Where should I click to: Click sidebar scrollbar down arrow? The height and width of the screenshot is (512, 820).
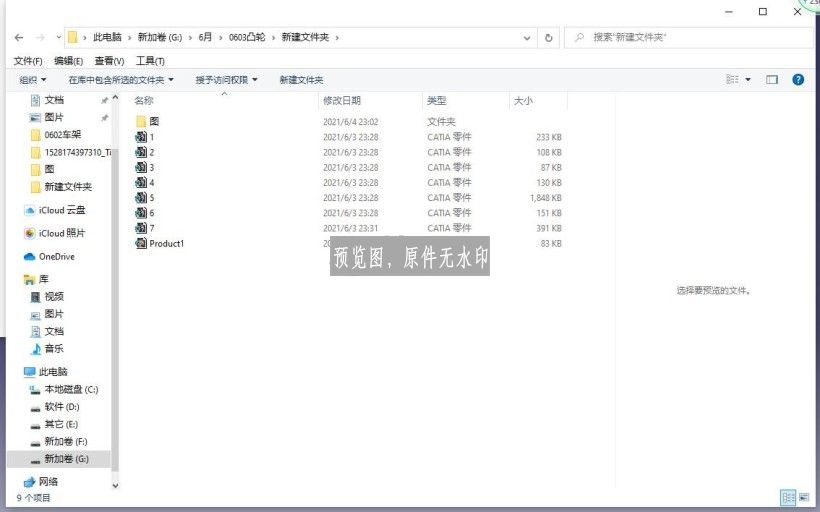(x=116, y=486)
